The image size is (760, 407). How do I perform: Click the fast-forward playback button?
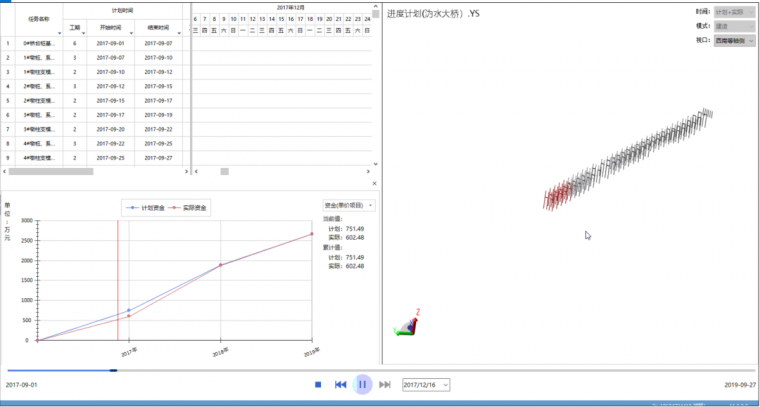385,384
